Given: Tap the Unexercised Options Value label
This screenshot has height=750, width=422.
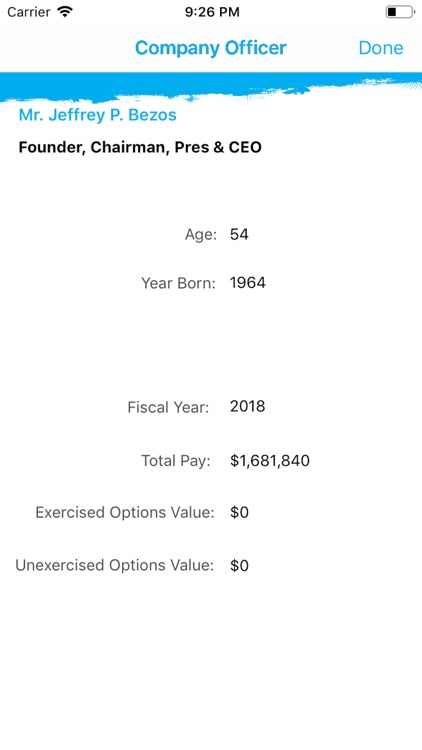Looking at the screenshot, I should pos(114,565).
